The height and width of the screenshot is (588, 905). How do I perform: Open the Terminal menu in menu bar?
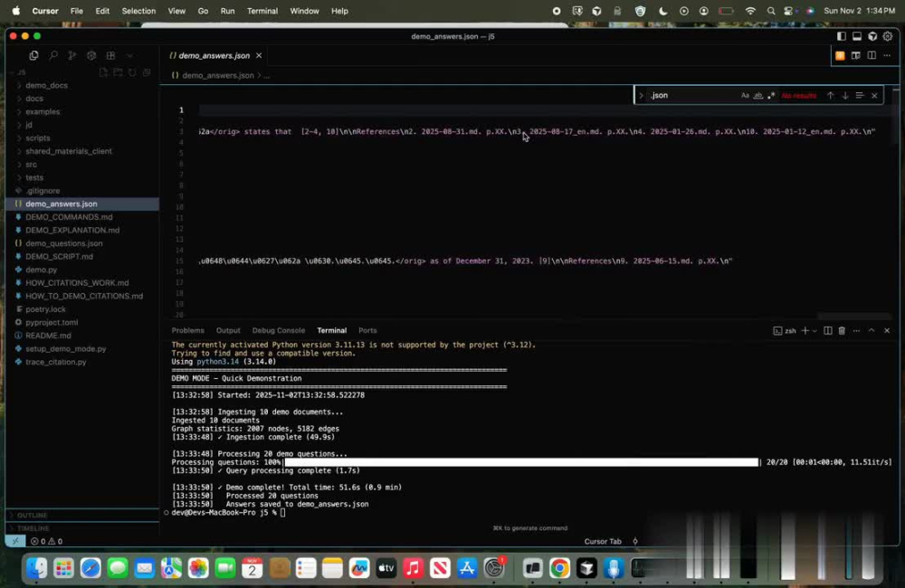pos(262,11)
